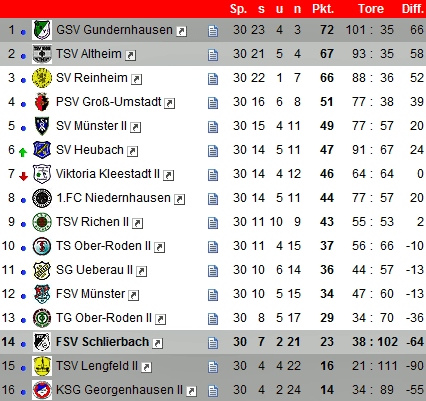This screenshot has width=426, height=401.
Task: Click the SG Ueberau II club crest
Action: [42, 270]
